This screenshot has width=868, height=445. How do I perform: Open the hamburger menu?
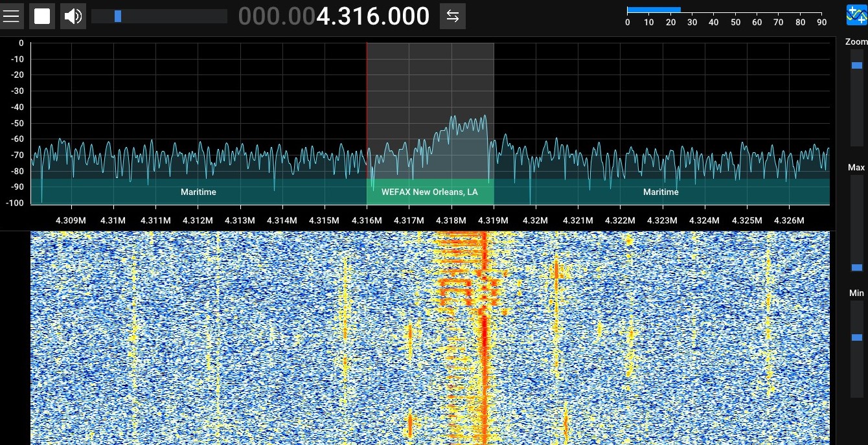tap(11, 16)
